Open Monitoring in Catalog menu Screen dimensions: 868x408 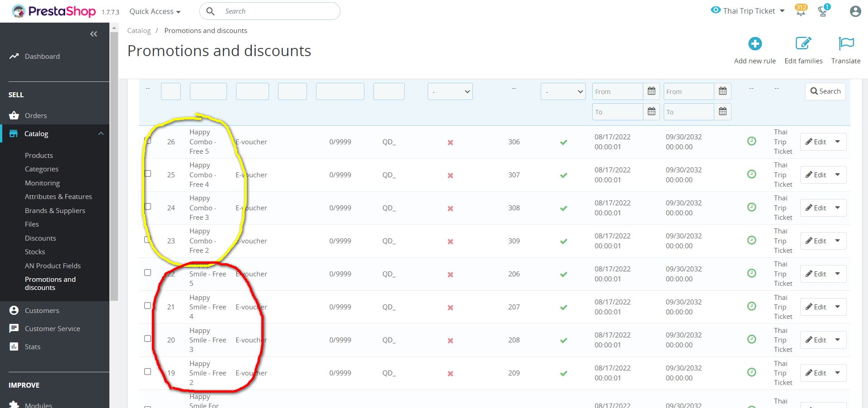click(42, 183)
